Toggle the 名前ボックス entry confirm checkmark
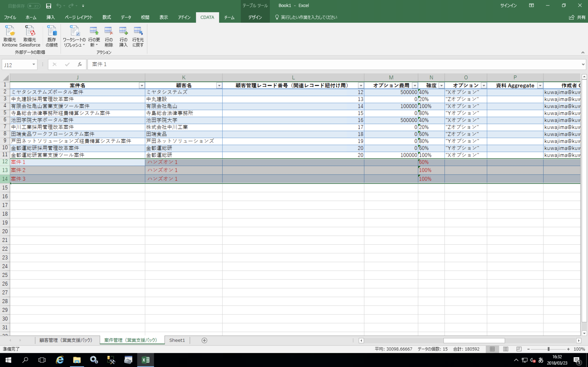 click(67, 64)
